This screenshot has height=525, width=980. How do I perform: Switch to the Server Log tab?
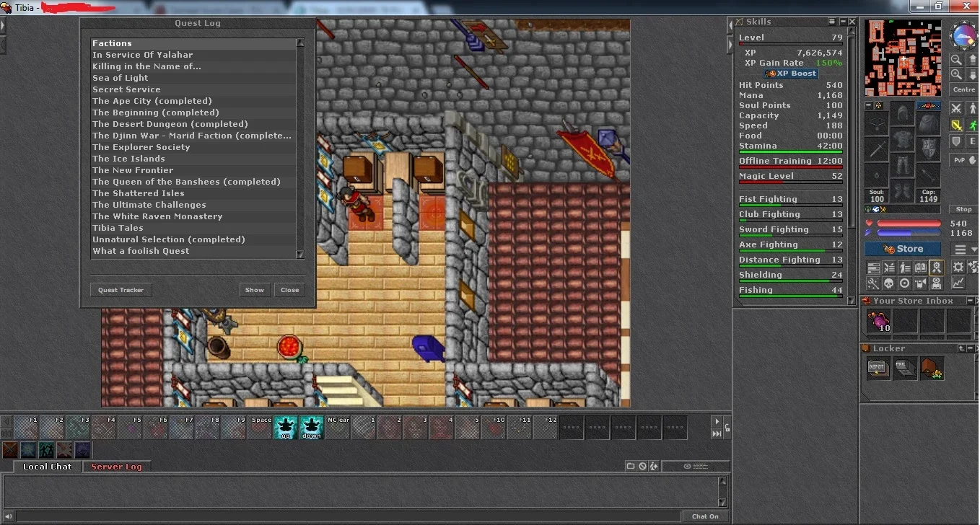(x=116, y=467)
